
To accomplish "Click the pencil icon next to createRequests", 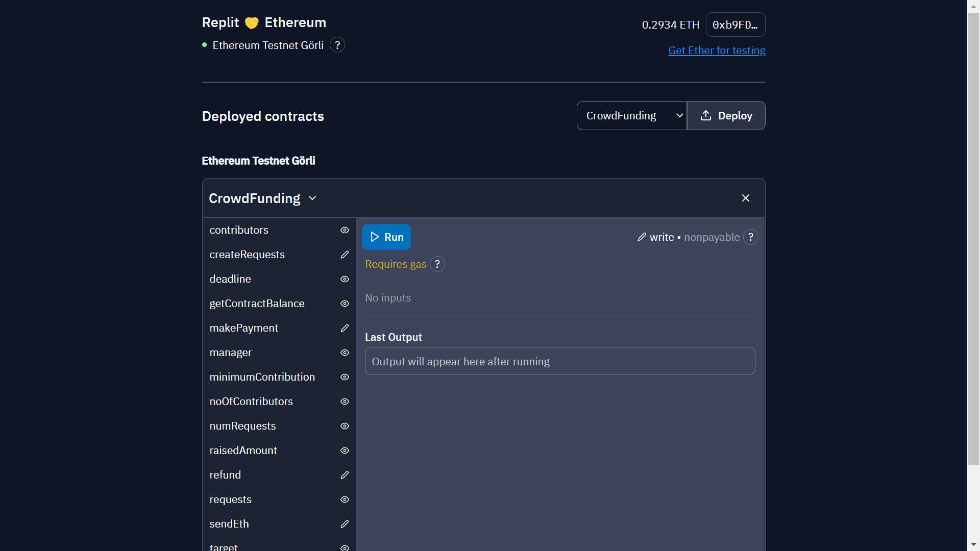I will click(x=345, y=255).
